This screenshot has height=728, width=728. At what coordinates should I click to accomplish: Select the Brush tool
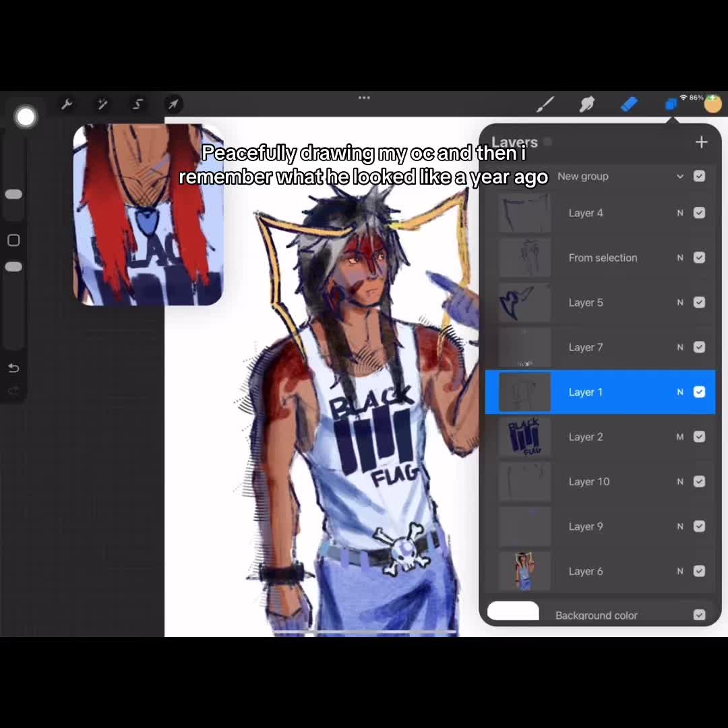[x=545, y=104]
